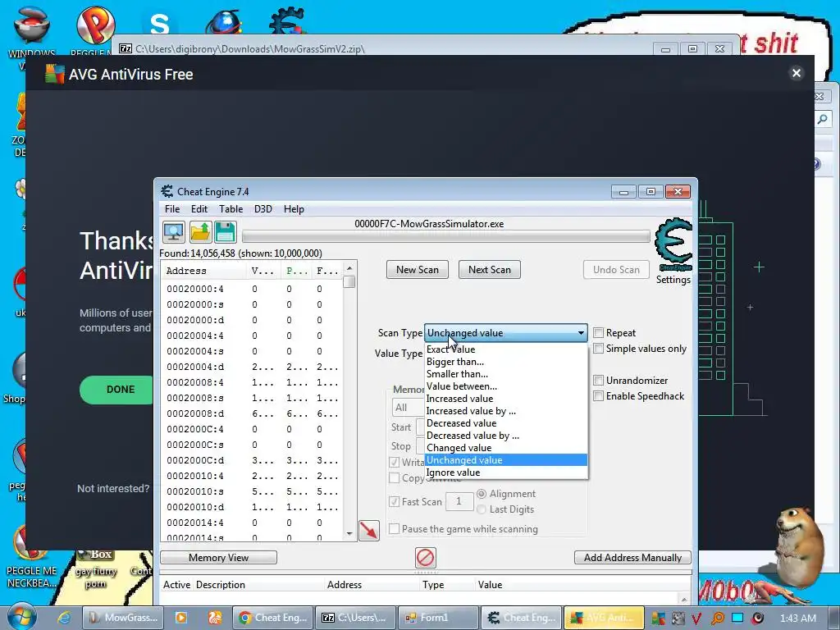Toggle the Unrandomizer checkbox
The height and width of the screenshot is (630, 840).
tap(598, 381)
